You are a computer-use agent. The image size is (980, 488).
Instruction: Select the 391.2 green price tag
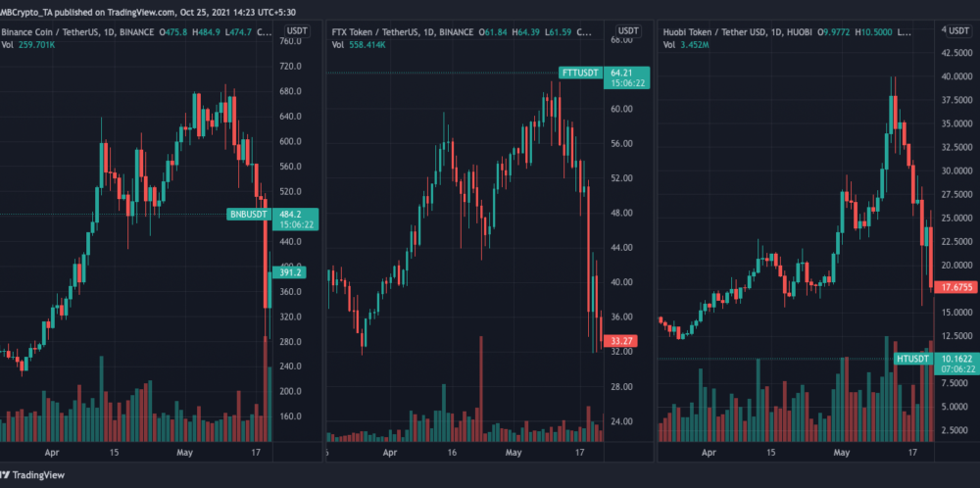289,272
